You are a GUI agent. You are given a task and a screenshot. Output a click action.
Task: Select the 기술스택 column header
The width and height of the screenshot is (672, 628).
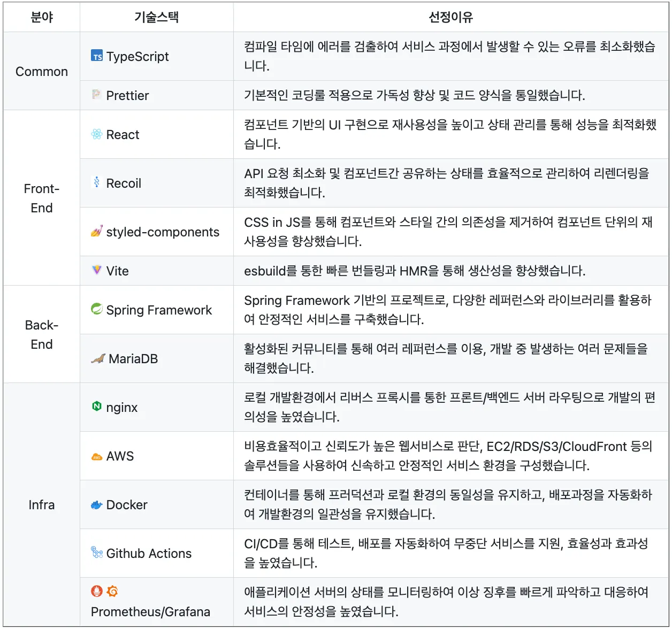click(x=157, y=17)
